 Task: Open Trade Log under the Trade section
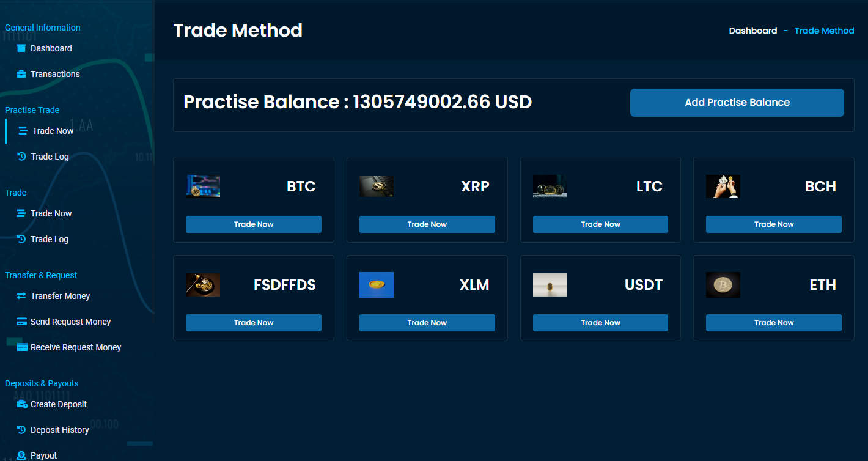50,239
